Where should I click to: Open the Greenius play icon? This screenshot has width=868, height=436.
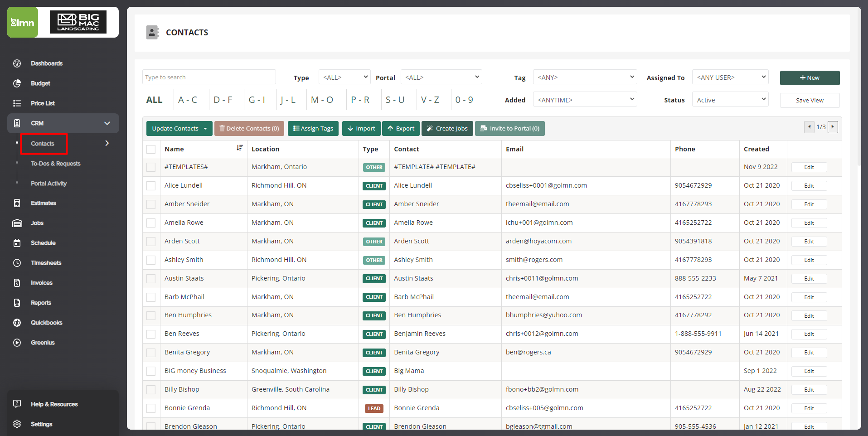(17, 343)
